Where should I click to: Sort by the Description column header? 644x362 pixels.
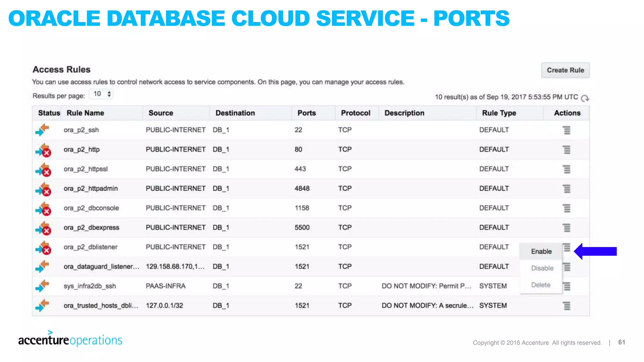404,113
